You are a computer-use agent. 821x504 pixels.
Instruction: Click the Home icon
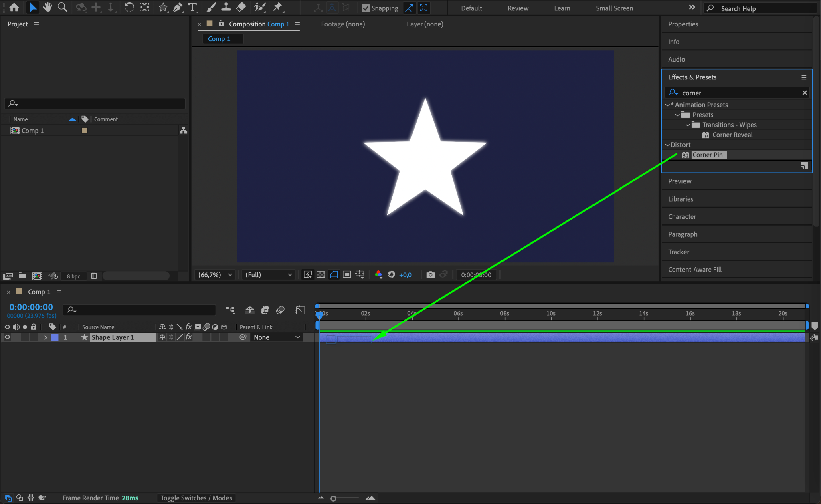[14, 7]
